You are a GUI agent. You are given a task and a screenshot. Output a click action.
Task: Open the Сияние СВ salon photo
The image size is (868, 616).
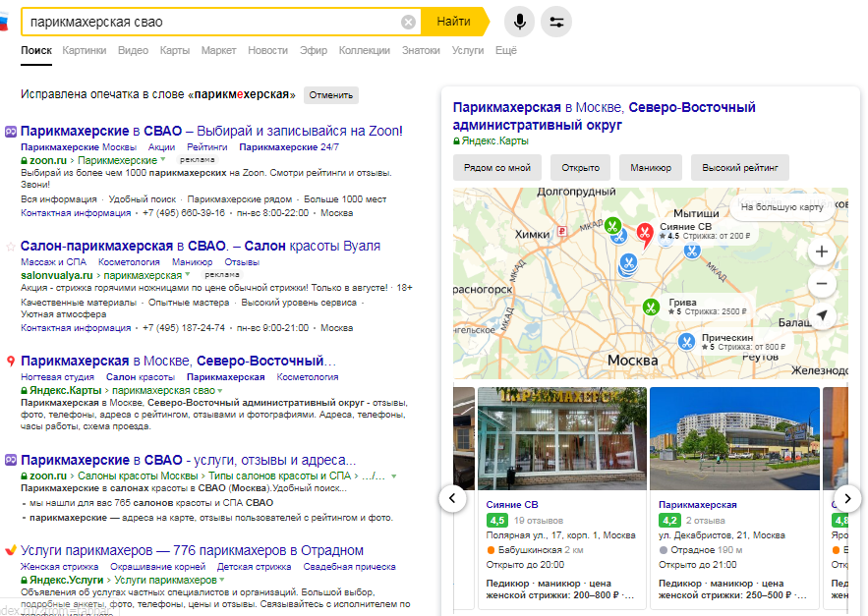click(x=561, y=436)
